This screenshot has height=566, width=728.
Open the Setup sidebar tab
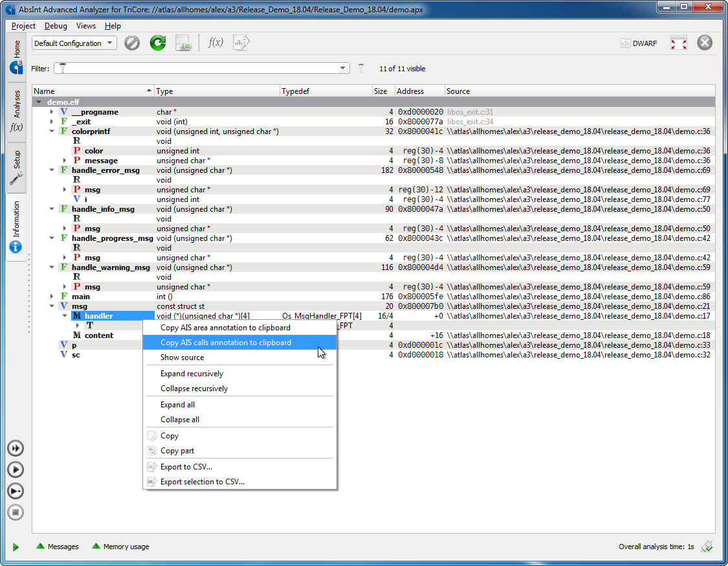coord(16,167)
